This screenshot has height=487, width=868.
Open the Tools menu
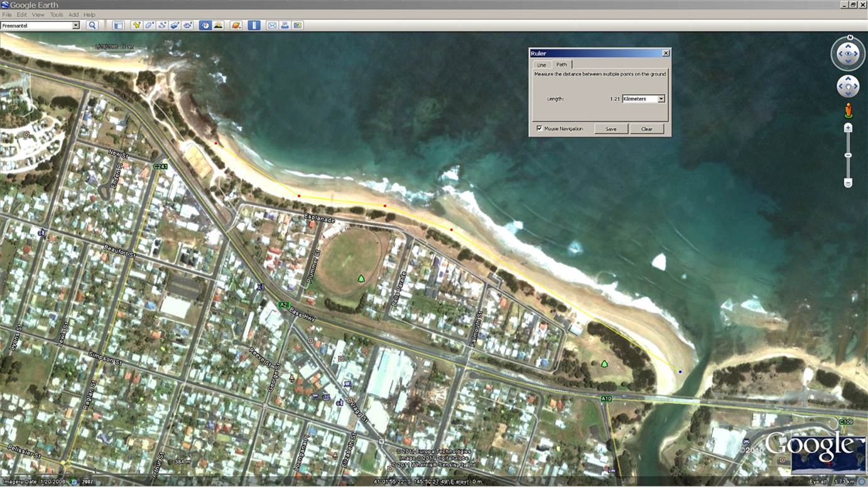(x=57, y=14)
